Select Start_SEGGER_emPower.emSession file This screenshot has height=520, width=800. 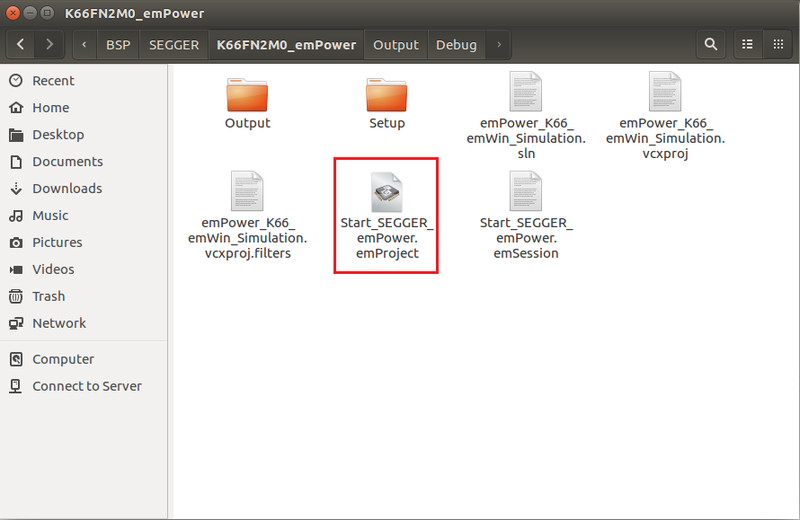(526, 193)
